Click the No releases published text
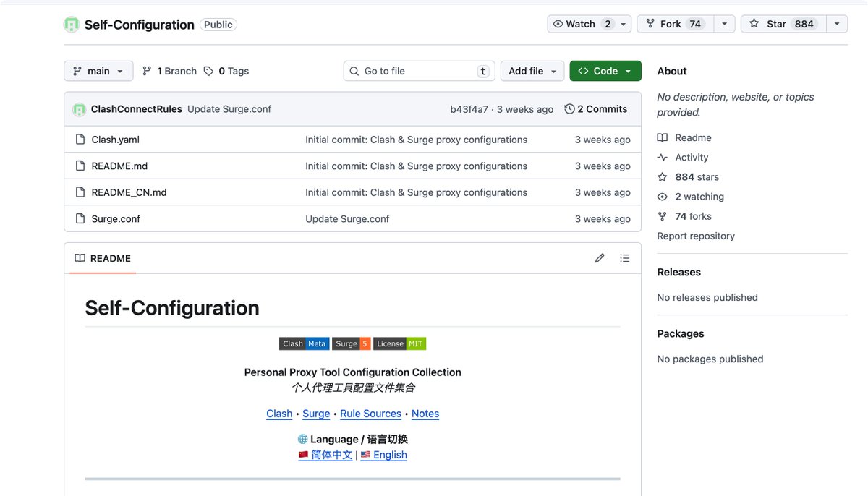The width and height of the screenshot is (868, 496). pos(707,297)
